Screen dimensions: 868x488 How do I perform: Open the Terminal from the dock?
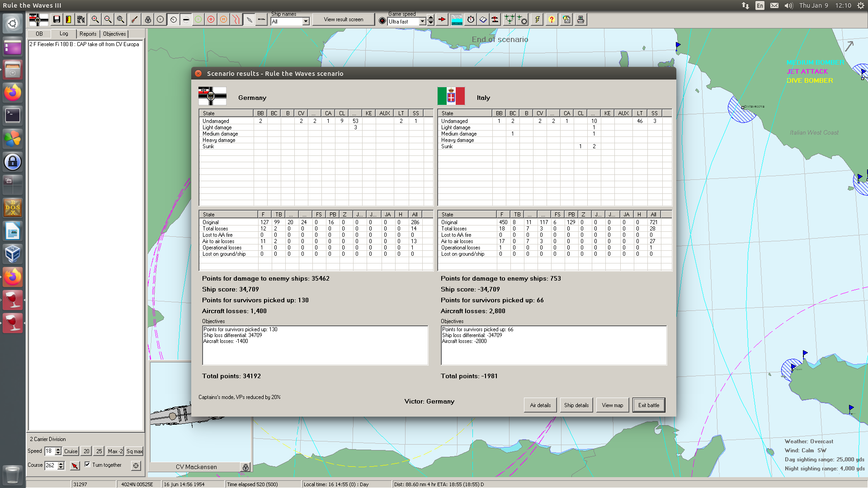[x=13, y=116]
